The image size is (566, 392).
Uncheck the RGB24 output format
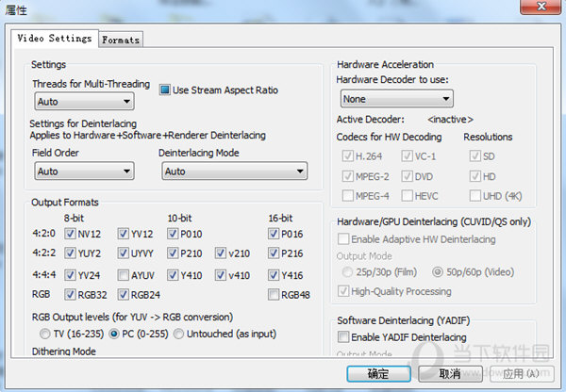click(123, 295)
